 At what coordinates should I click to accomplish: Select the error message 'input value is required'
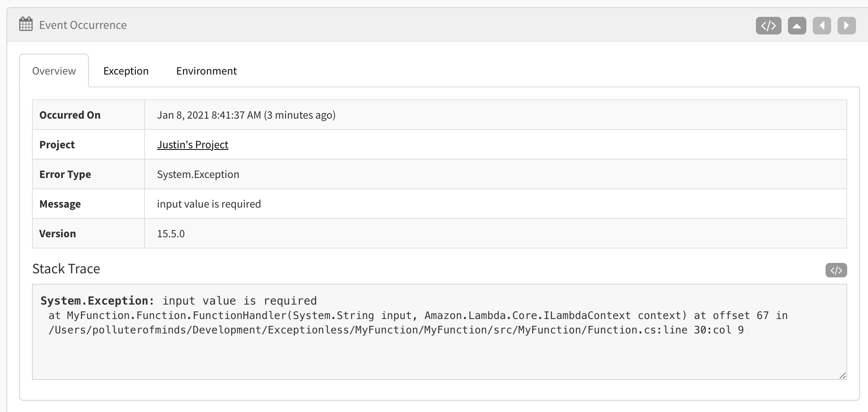(209, 204)
